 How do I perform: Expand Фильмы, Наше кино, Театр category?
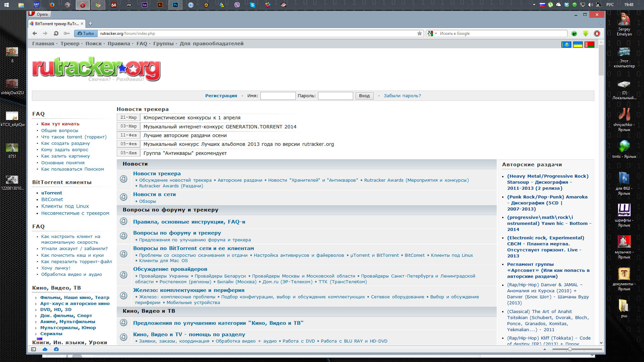tap(36, 298)
